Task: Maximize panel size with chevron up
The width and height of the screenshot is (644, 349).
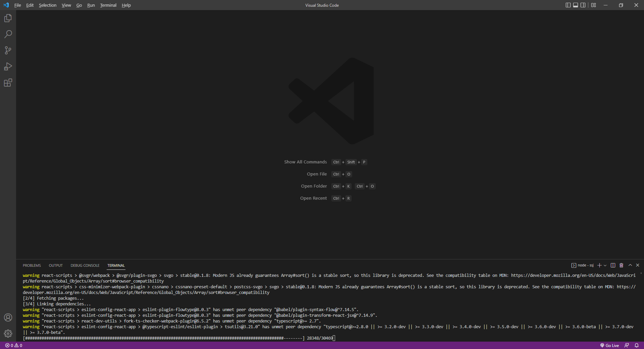Action: point(630,265)
